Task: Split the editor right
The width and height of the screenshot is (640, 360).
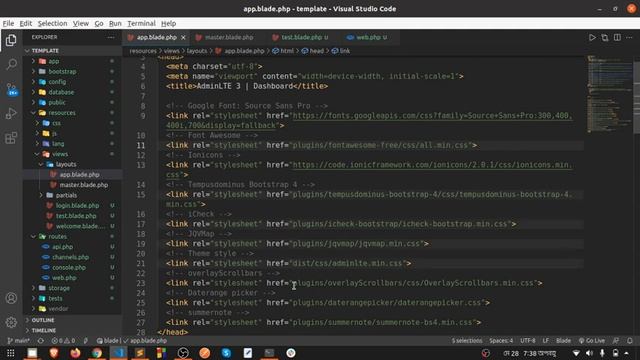Action: [x=617, y=38]
